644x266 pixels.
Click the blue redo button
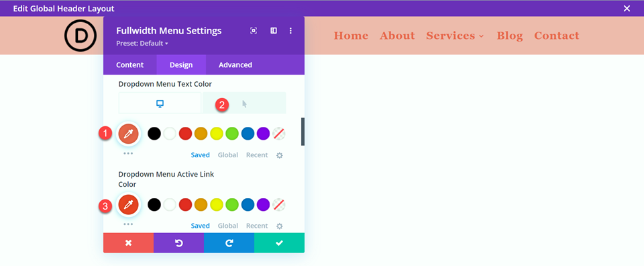pos(229,243)
